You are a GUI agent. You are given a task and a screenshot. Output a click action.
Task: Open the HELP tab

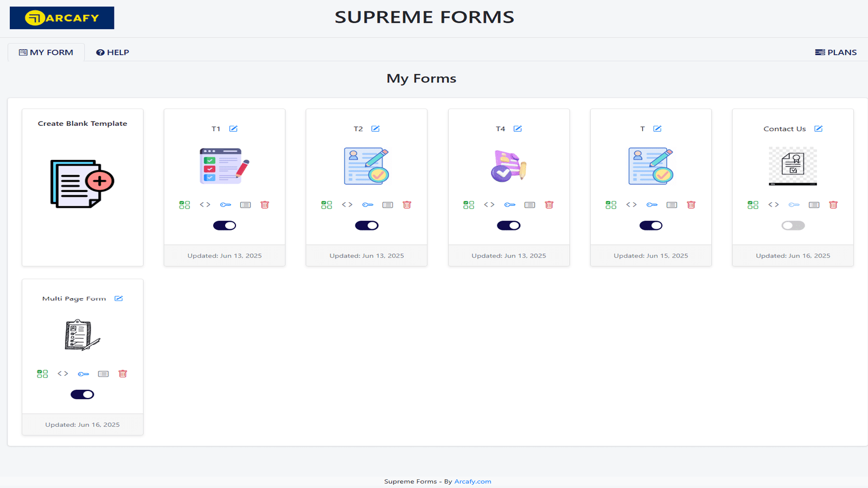coord(112,53)
